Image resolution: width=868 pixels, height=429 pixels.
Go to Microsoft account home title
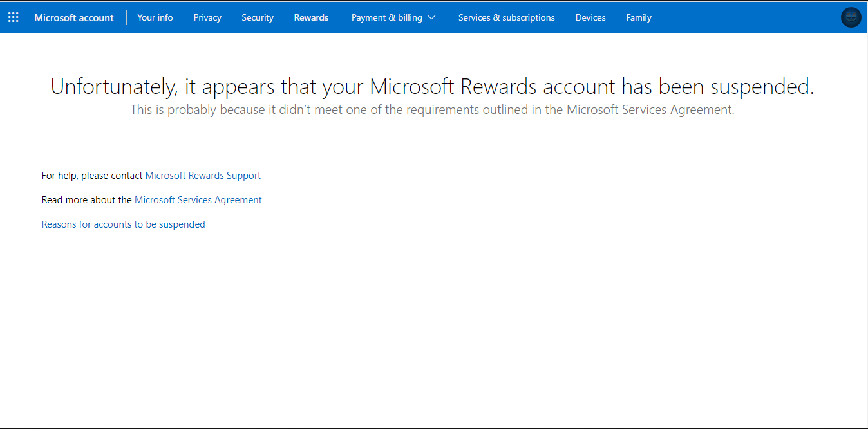coord(74,17)
